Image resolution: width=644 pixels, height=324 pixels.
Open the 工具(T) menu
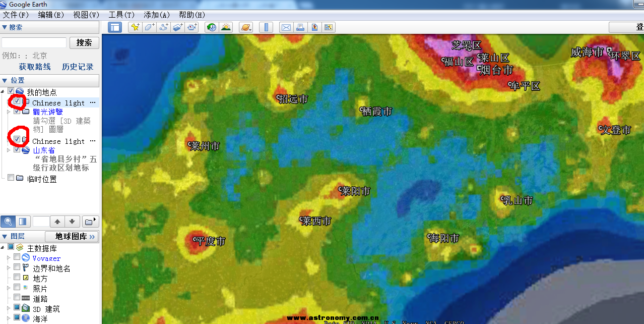pyautogui.click(x=121, y=15)
